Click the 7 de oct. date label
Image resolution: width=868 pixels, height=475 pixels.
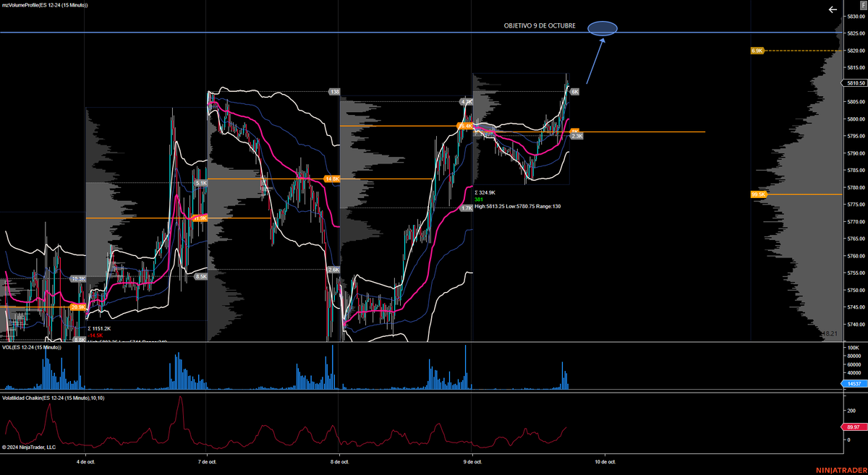(x=208, y=461)
